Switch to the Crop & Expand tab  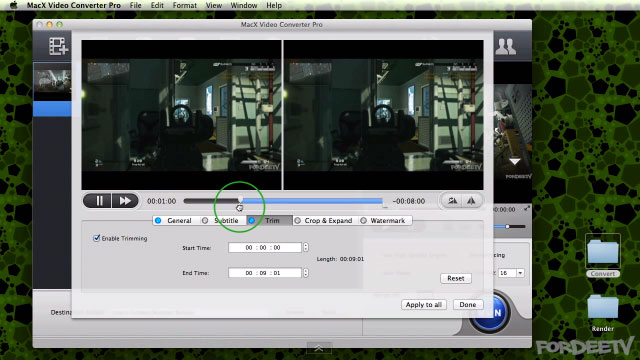(325, 220)
